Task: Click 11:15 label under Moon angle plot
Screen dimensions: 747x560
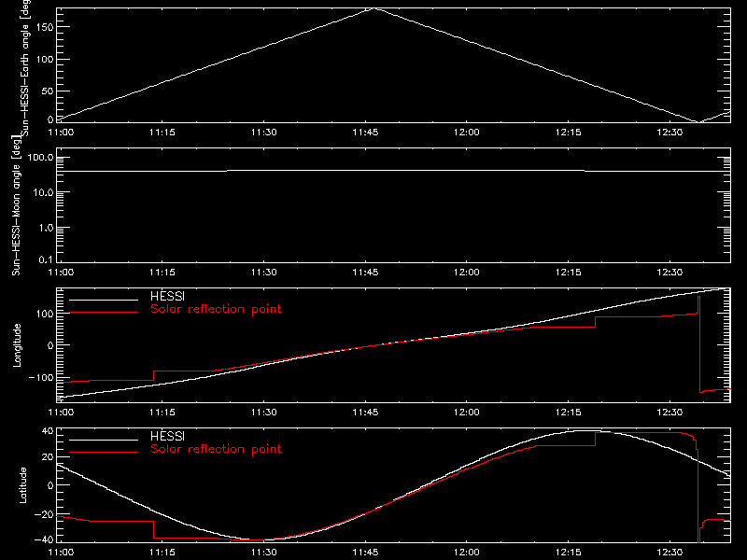Action: point(162,273)
